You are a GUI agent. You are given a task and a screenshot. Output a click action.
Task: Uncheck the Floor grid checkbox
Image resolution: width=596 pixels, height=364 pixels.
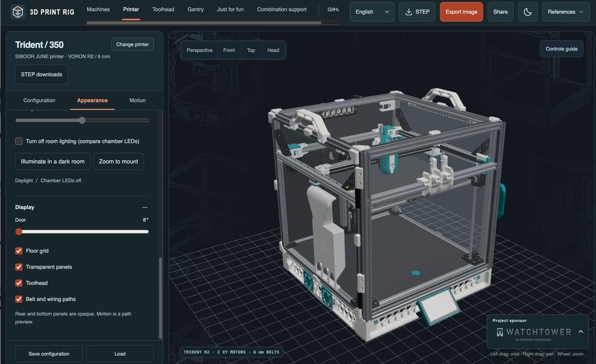(19, 251)
